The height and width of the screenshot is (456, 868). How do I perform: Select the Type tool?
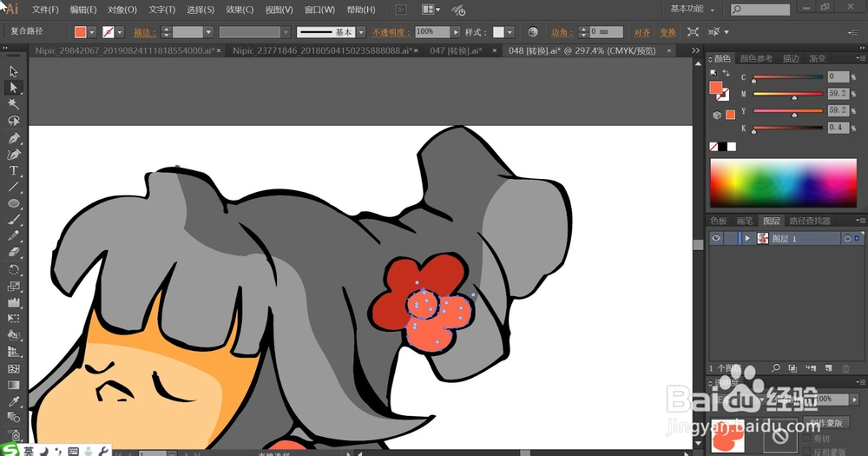point(14,170)
